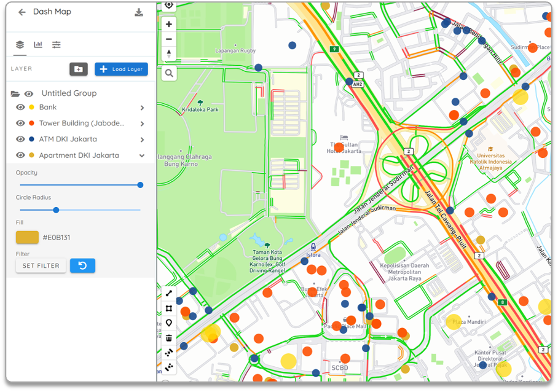Open the map search tool
The image size is (558, 392).
click(169, 73)
